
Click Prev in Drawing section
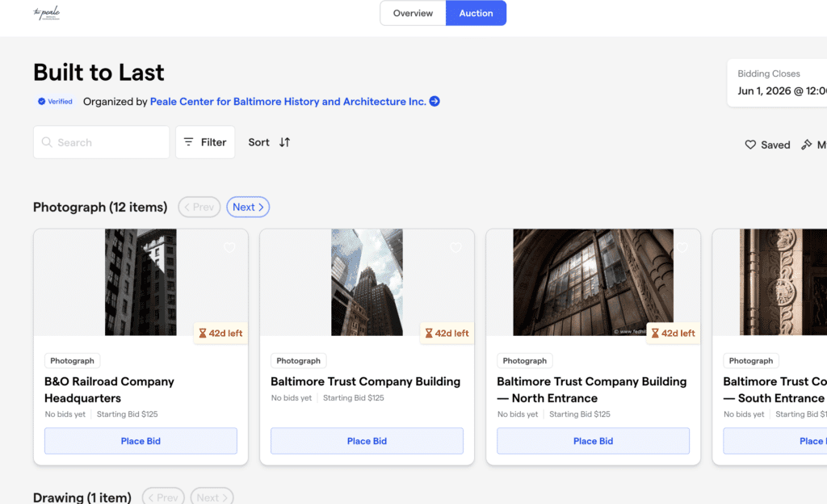(x=163, y=498)
